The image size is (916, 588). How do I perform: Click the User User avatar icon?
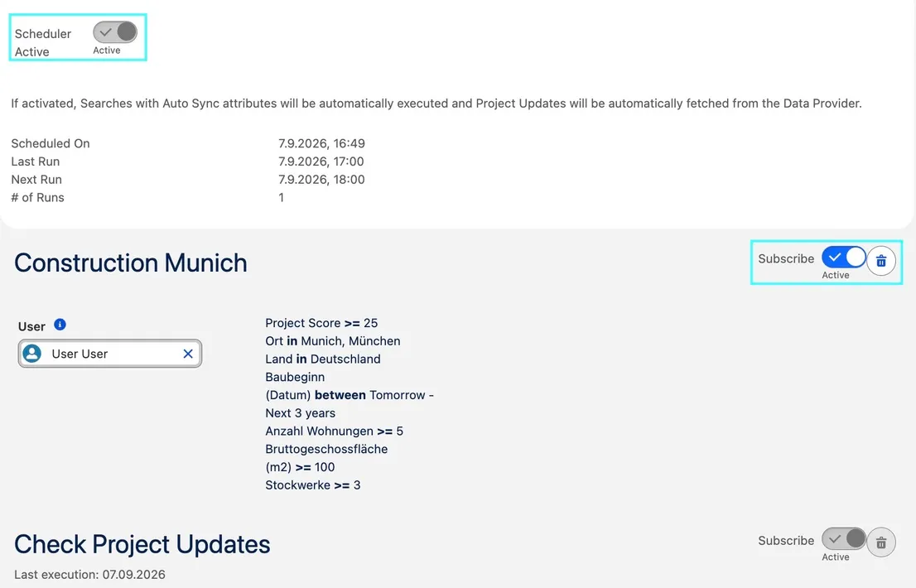(32, 354)
